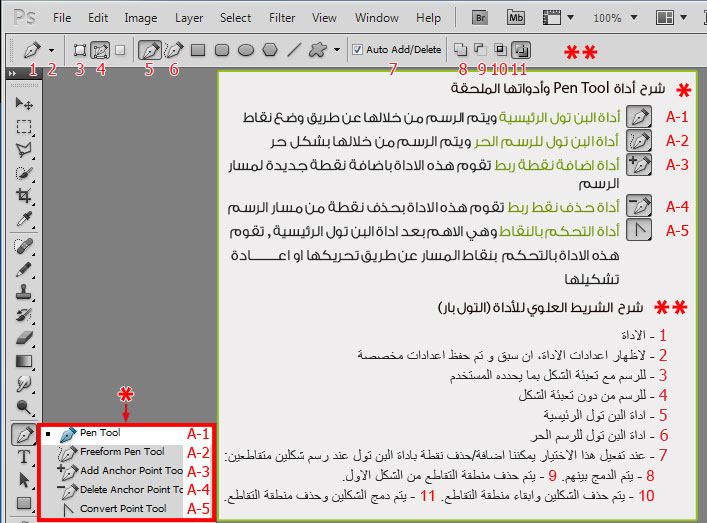
Task: Choose Pen Tool in options bar
Action: point(150,50)
